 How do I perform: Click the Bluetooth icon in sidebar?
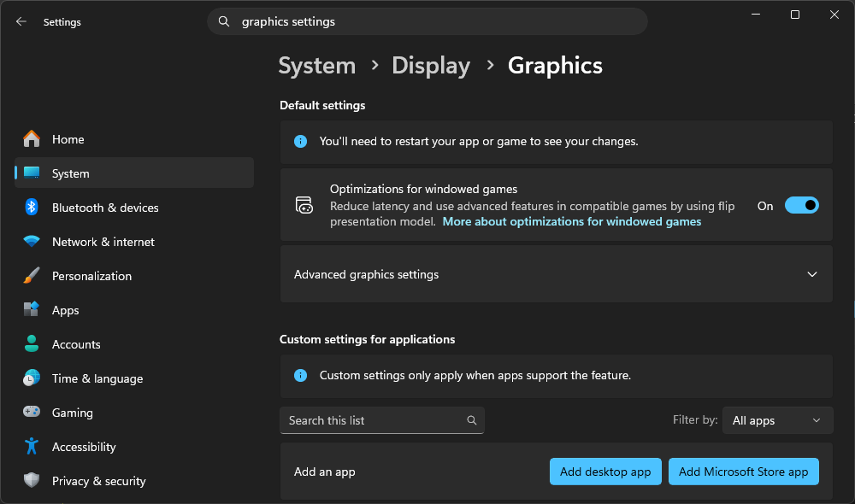click(32, 207)
